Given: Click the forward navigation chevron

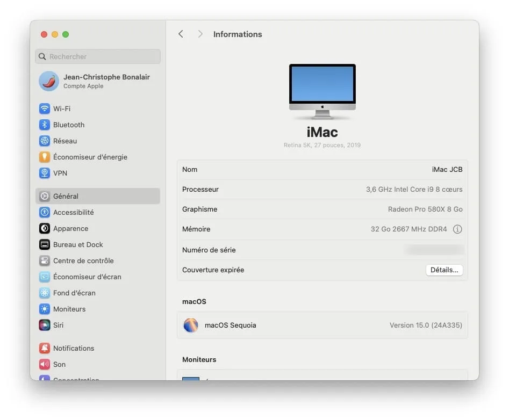Looking at the screenshot, I should pos(199,34).
